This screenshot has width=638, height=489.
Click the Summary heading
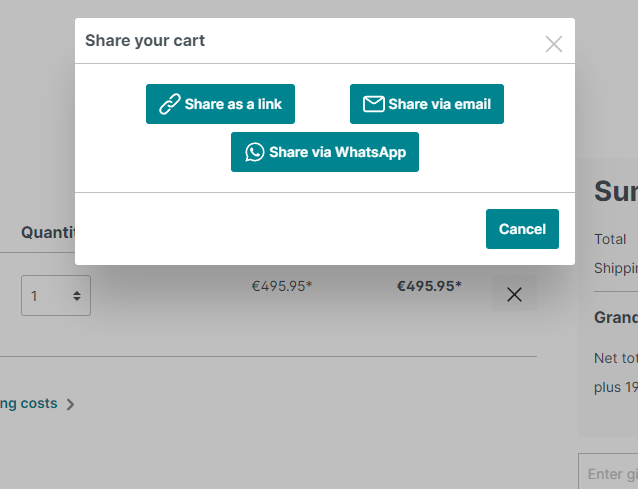pos(615,191)
